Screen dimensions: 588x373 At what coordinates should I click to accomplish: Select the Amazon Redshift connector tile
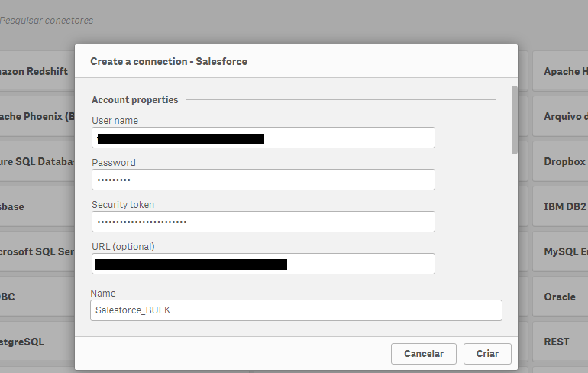click(x=34, y=72)
